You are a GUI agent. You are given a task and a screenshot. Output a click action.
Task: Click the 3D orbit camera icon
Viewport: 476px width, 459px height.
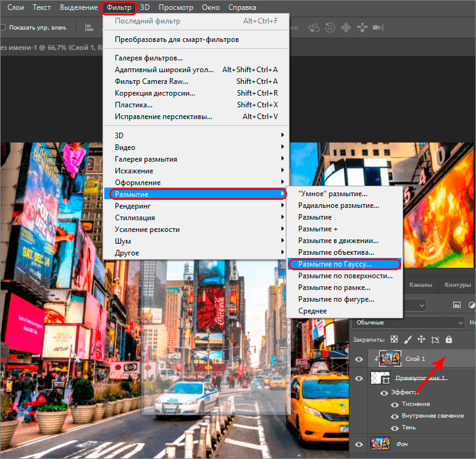click(315, 28)
